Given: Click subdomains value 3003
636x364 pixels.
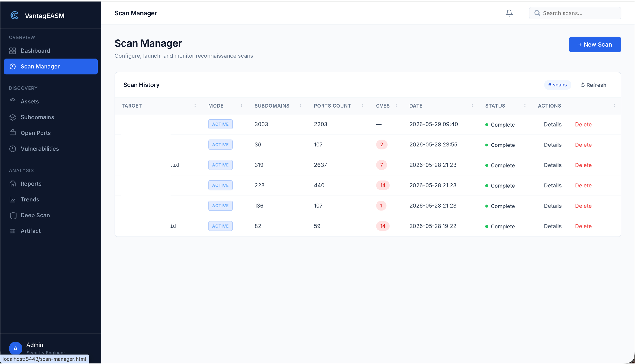Looking at the screenshot, I should (261, 124).
